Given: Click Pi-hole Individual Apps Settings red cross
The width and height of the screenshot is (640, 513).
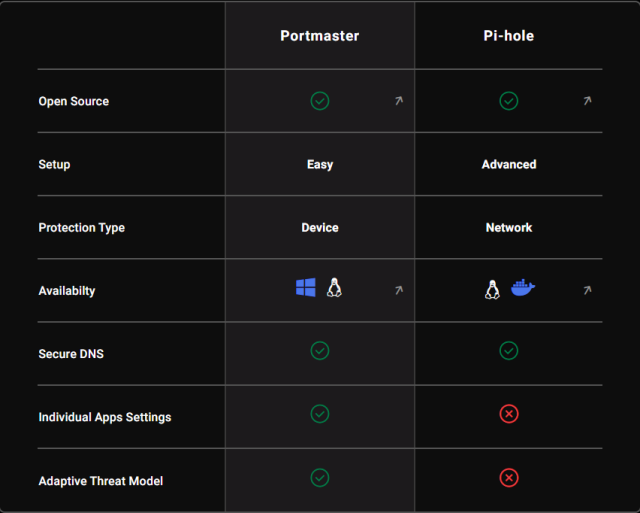Looking at the screenshot, I should click(x=509, y=414).
